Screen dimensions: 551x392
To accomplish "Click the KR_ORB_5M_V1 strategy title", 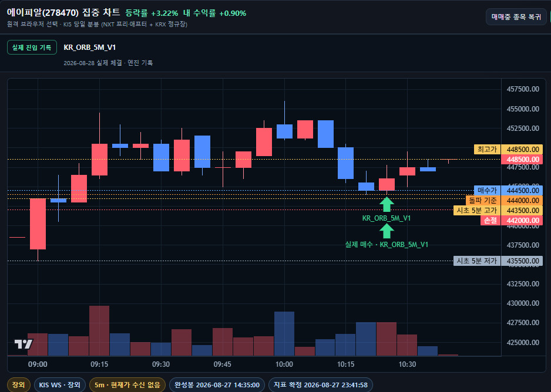I will coord(90,48).
